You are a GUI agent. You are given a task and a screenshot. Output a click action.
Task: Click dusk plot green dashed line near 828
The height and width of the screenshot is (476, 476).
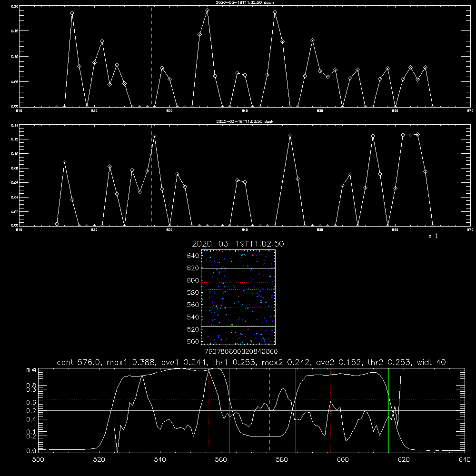click(x=151, y=176)
